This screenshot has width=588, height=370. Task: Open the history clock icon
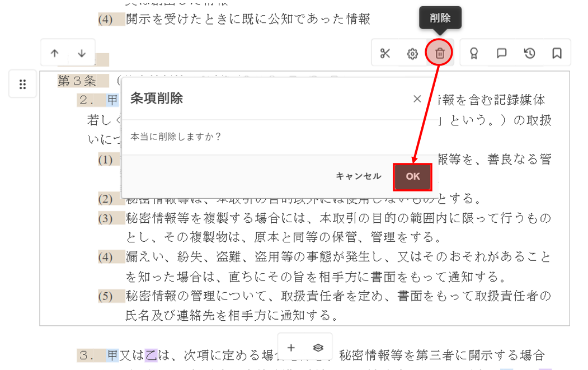(x=529, y=53)
